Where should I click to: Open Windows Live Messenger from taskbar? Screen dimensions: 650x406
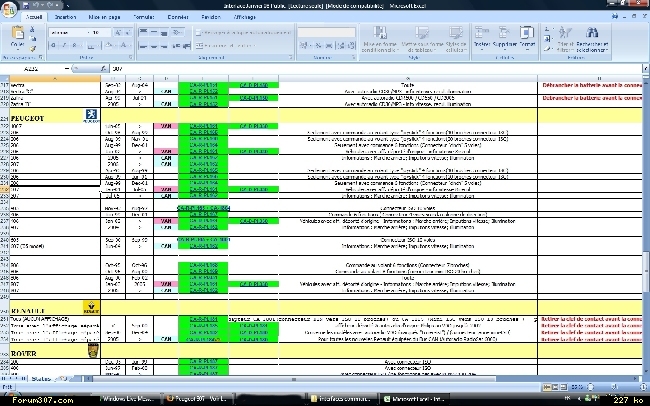coord(128,399)
